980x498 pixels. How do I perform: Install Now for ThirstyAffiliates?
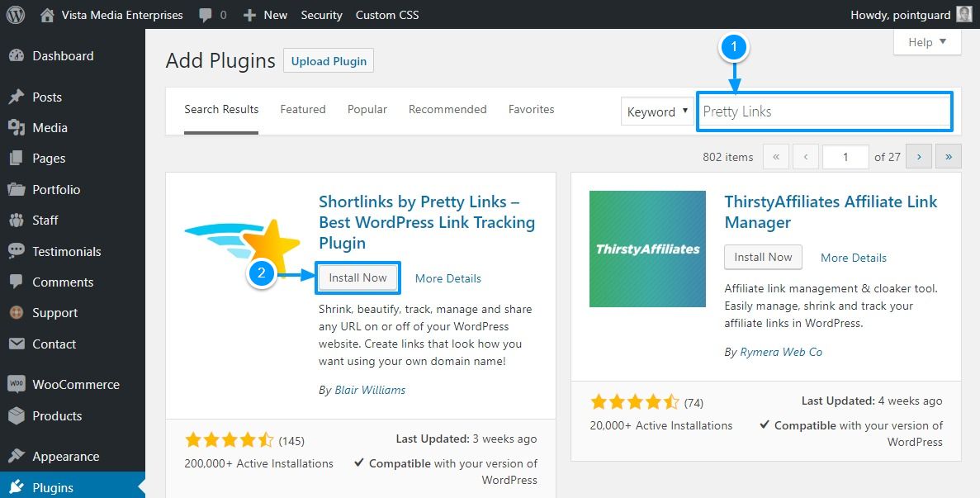click(x=763, y=257)
